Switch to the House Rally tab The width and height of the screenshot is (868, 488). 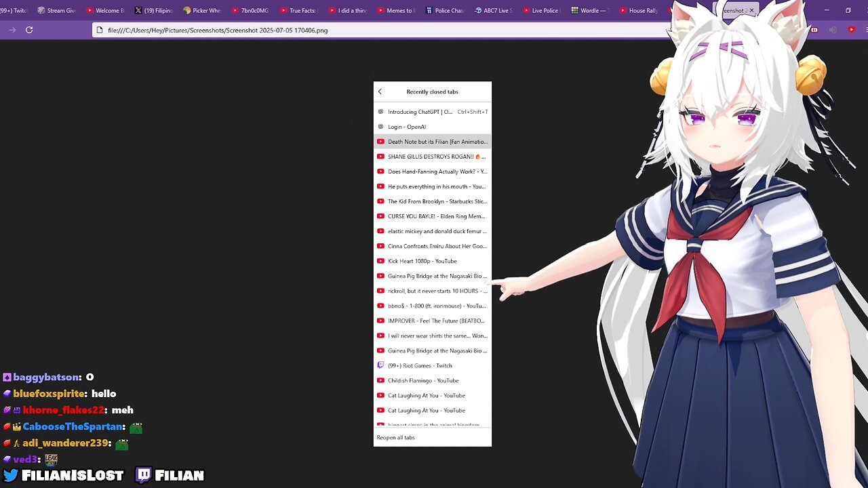tap(638, 10)
